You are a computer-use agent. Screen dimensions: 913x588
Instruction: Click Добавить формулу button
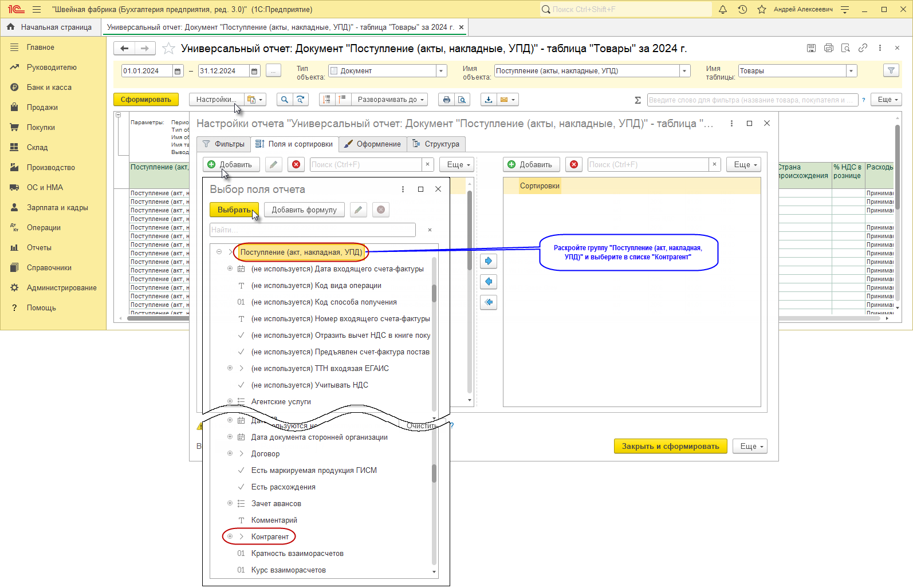[304, 210]
